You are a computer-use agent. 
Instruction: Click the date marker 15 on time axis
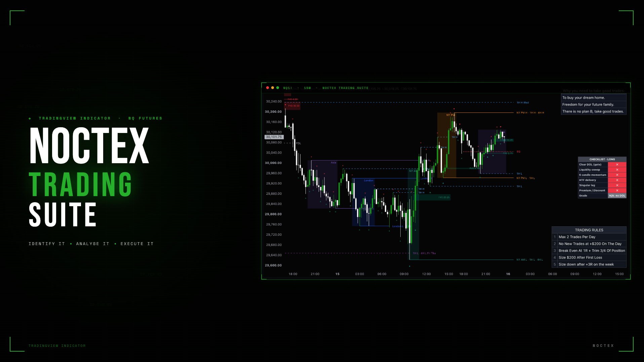337,274
